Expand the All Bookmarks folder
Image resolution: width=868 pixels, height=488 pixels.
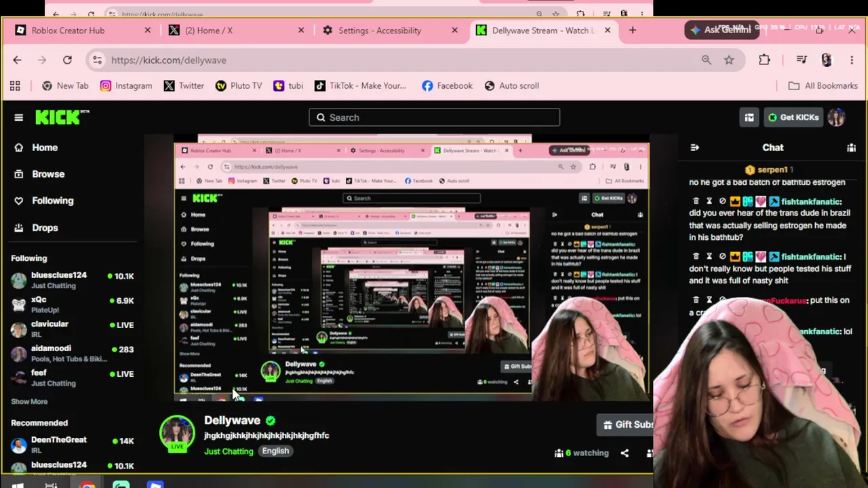tap(823, 86)
